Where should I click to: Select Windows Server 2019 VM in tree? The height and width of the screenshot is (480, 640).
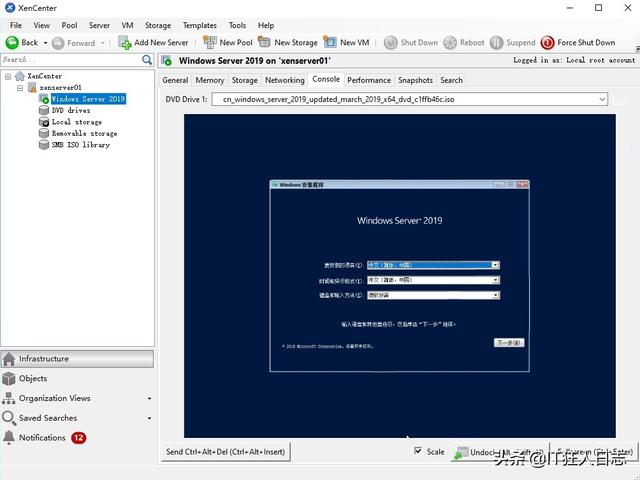click(x=89, y=99)
